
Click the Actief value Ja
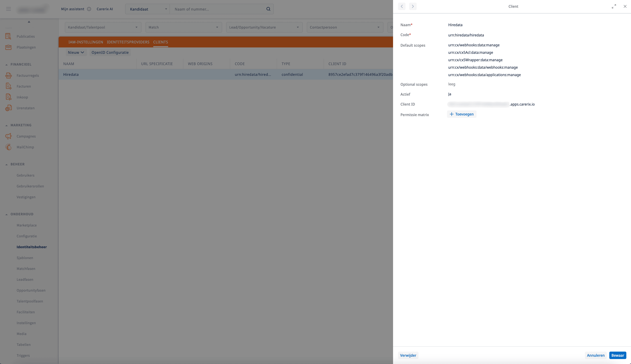point(449,94)
